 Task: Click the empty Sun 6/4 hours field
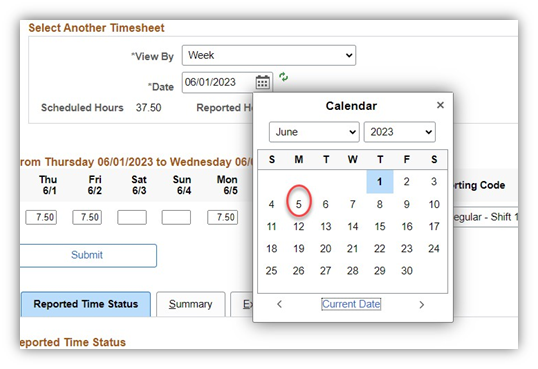pyautogui.click(x=176, y=217)
